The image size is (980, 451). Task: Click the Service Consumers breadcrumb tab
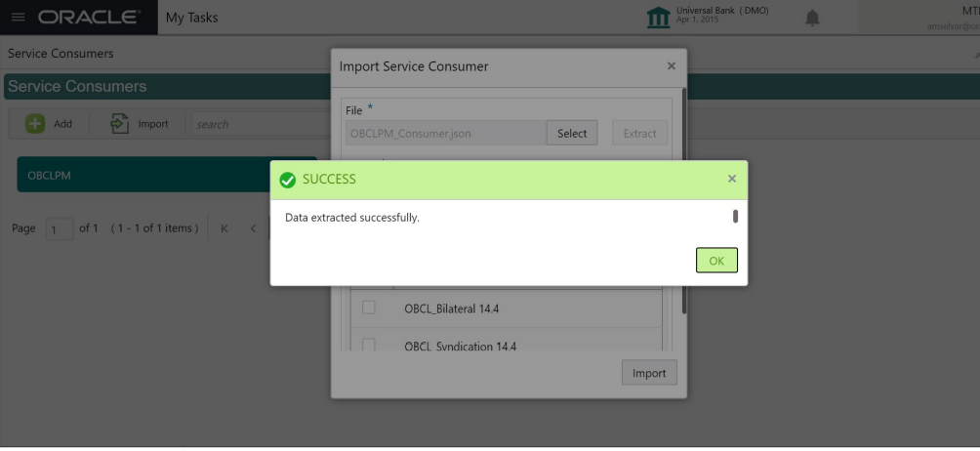point(61,54)
